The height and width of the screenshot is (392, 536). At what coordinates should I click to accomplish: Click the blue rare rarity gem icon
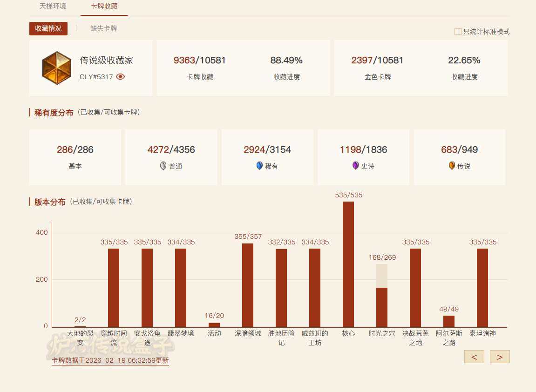[259, 166]
